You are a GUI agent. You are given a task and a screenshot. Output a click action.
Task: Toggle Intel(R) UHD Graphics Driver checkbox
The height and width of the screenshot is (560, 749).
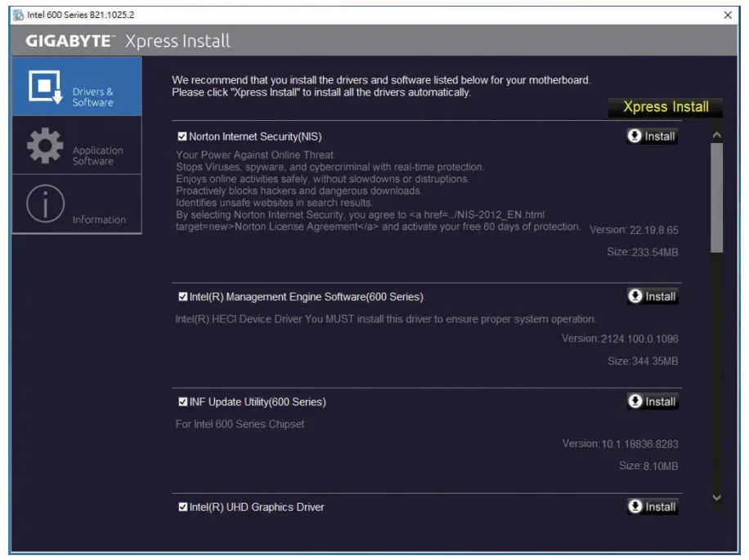click(182, 507)
